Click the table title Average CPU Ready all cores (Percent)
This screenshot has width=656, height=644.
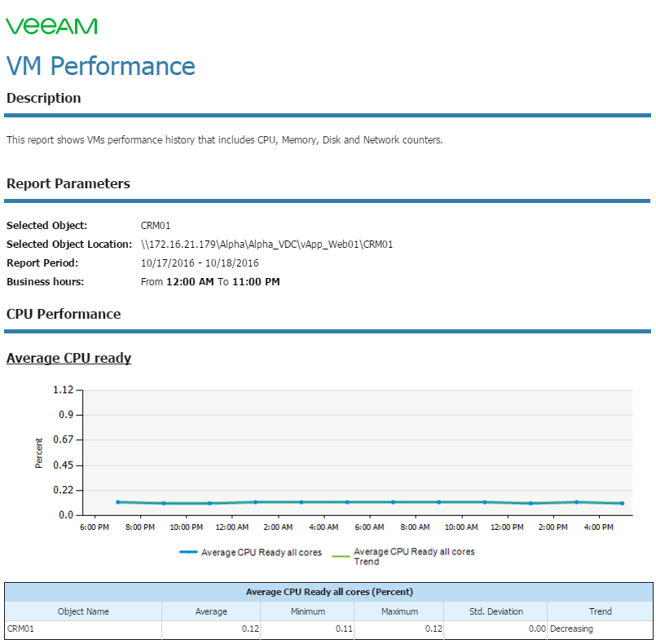[329, 592]
